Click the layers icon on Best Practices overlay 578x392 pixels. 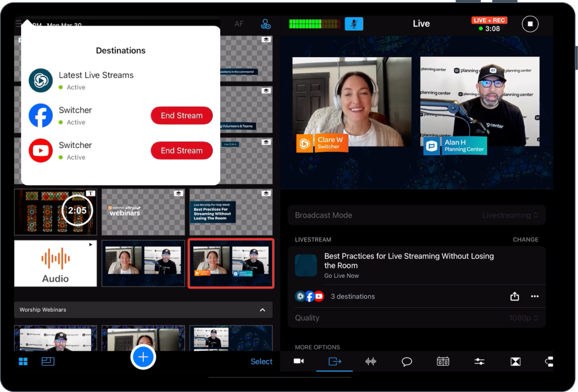point(266,193)
